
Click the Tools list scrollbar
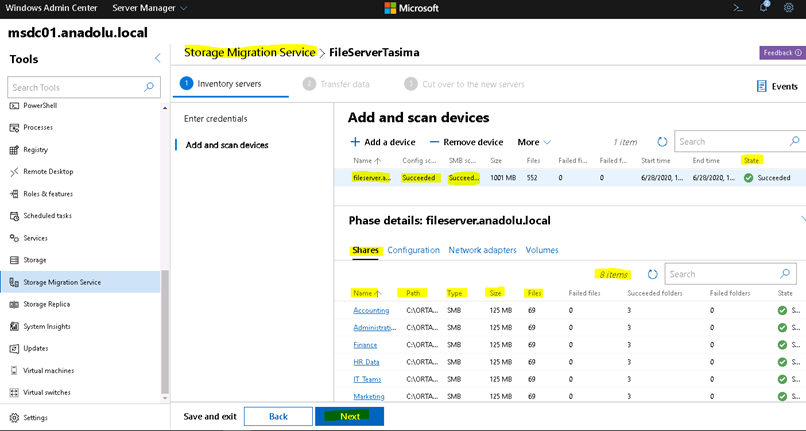(x=165, y=332)
